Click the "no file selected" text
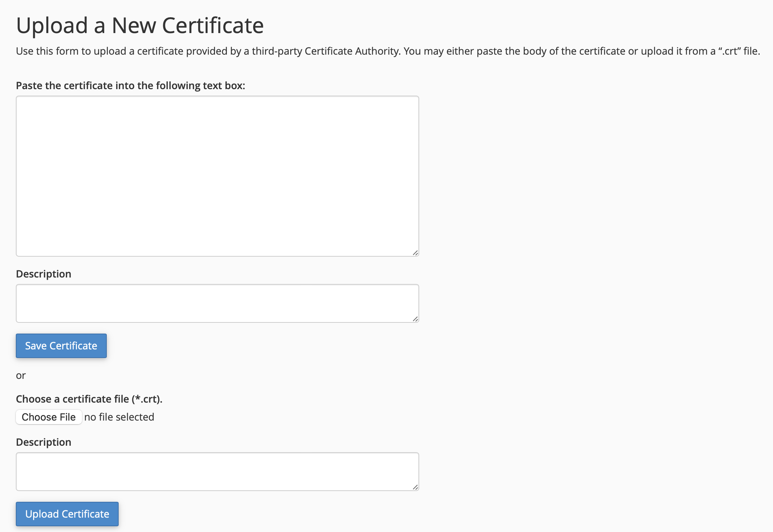Image resolution: width=773 pixels, height=532 pixels. coord(119,417)
